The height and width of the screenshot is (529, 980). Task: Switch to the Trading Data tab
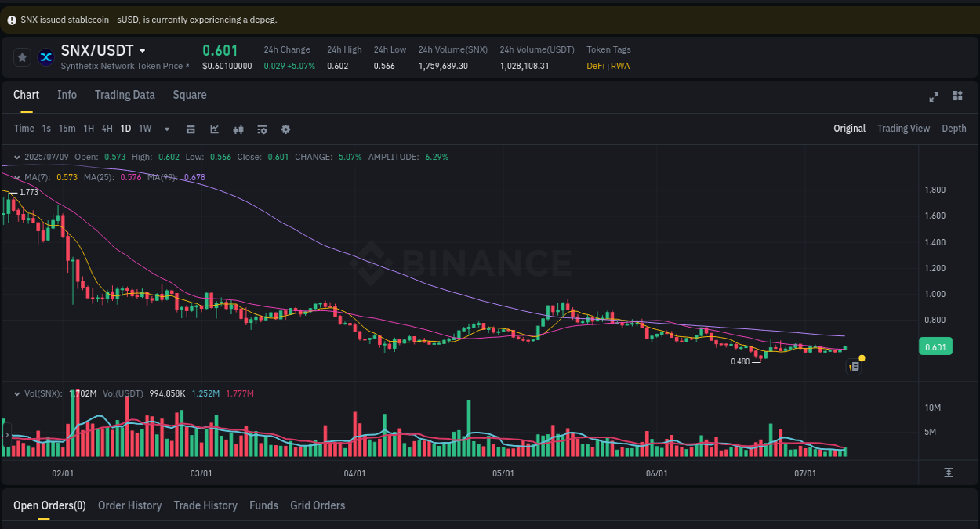(x=125, y=94)
